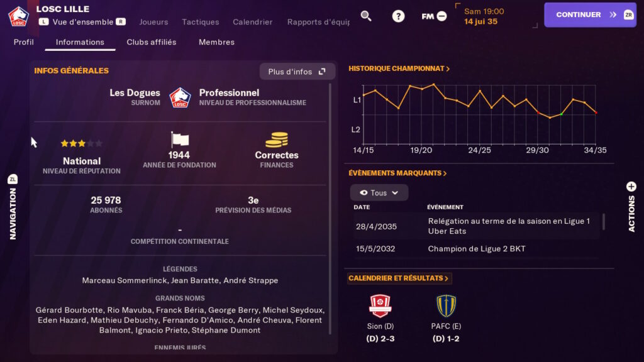This screenshot has height=362, width=644.
Task: Expand Calendrier et Résultats section
Action: [399, 278]
